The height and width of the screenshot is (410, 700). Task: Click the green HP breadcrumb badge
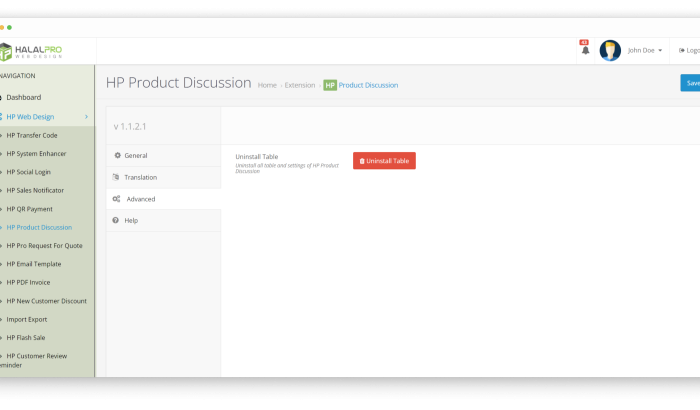(x=329, y=85)
